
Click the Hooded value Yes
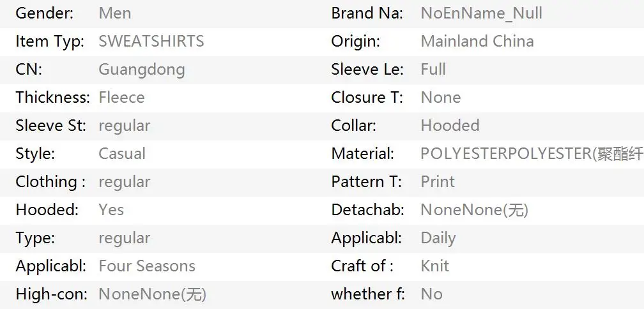(111, 209)
